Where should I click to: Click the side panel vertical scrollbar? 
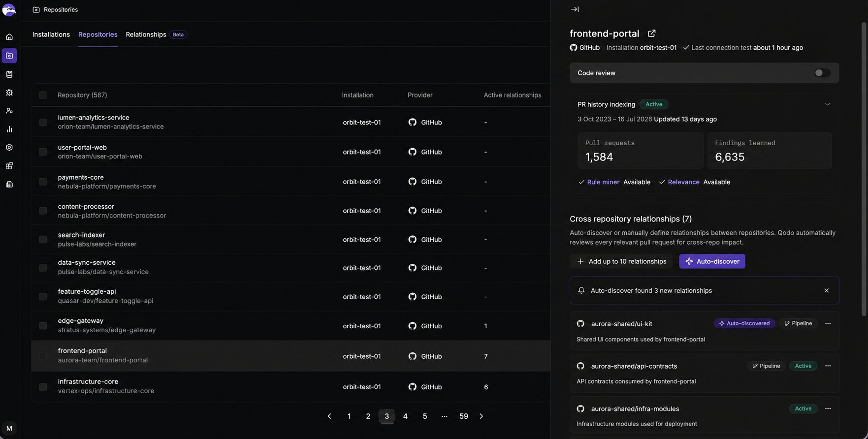coord(864,169)
